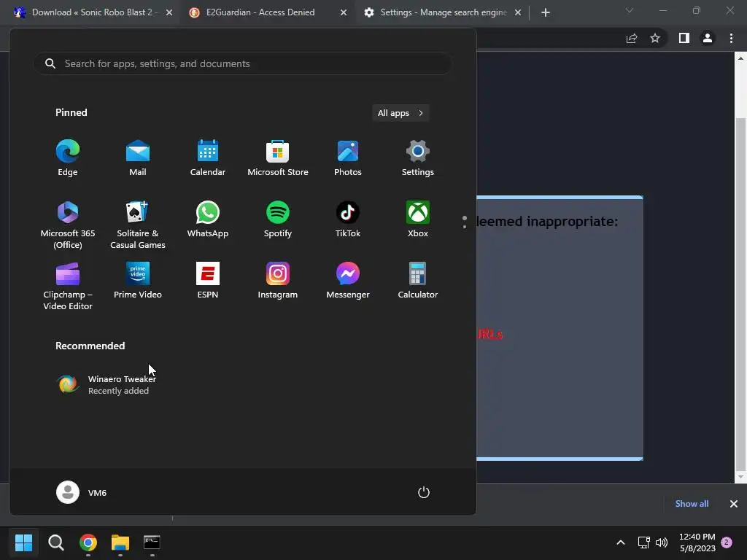
Task: Open the terminal window on taskbar
Action: [152, 542]
